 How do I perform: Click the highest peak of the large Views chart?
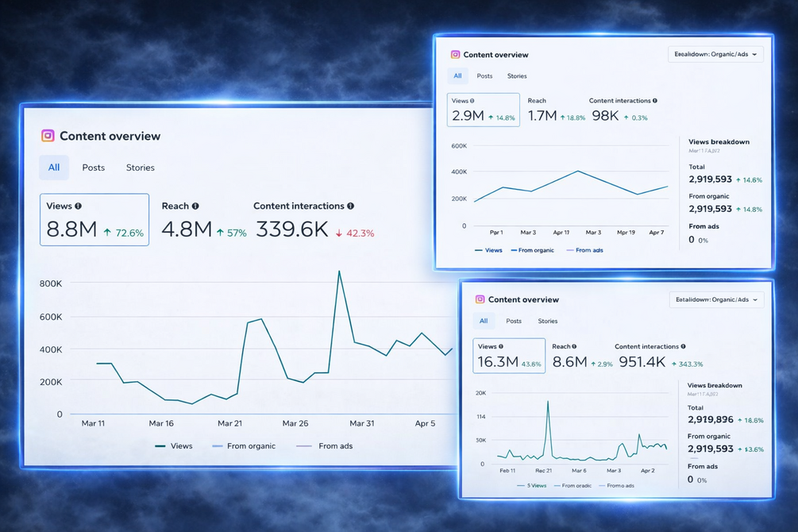coord(340,272)
